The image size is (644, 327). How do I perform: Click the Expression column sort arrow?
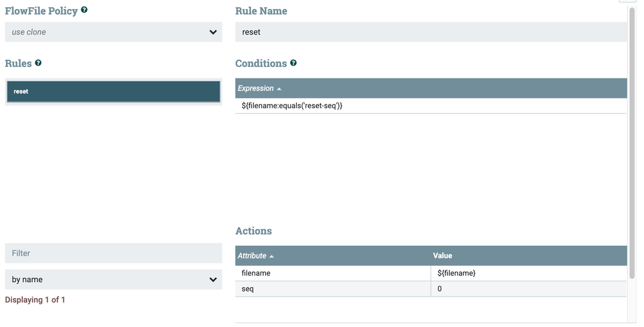pos(279,89)
